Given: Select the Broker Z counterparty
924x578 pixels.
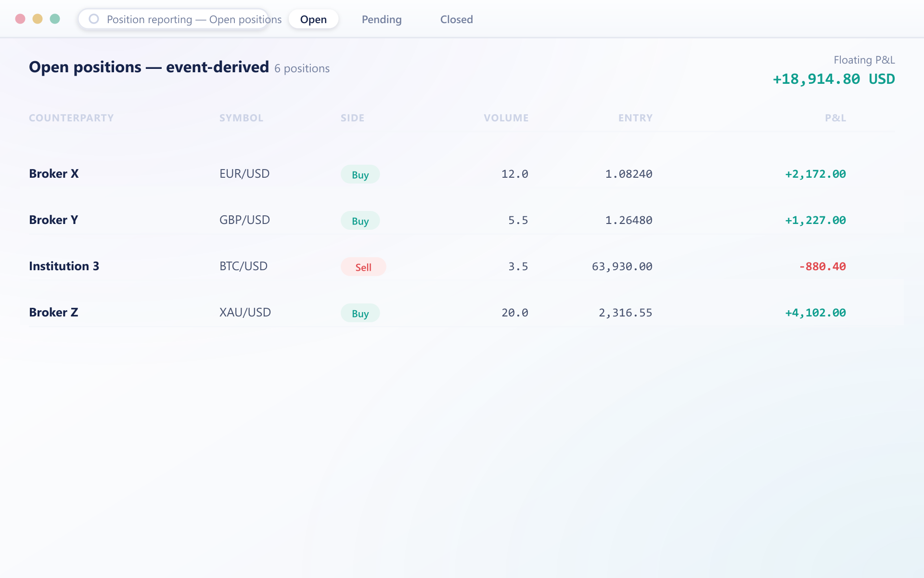Looking at the screenshot, I should (53, 313).
